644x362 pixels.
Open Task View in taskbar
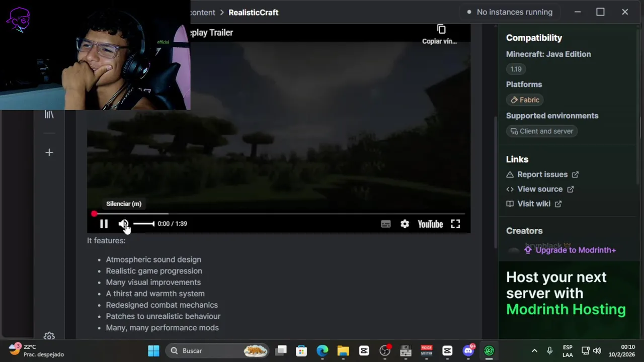coord(281,350)
